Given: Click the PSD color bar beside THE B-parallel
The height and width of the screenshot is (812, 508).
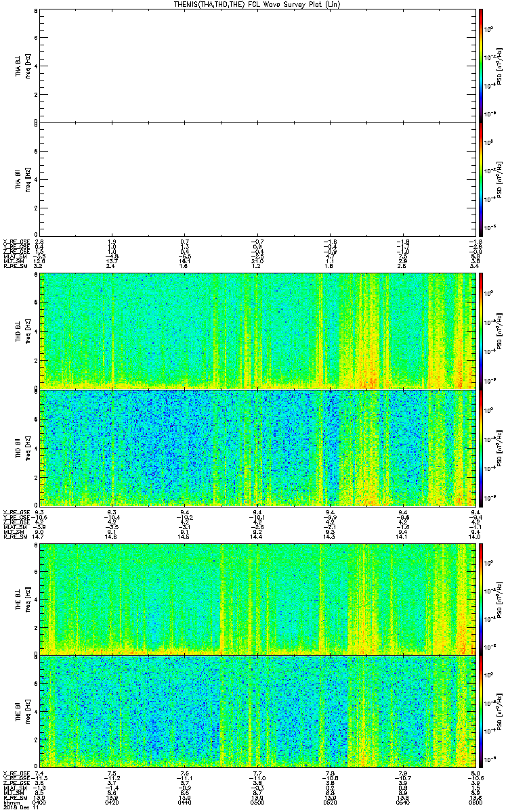Looking at the screenshot, I should coord(481,710).
